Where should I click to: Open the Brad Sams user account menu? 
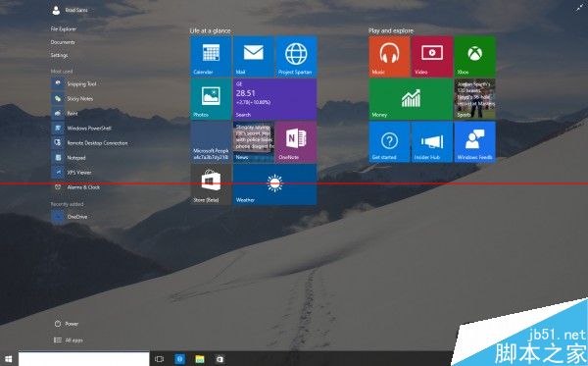click(70, 10)
